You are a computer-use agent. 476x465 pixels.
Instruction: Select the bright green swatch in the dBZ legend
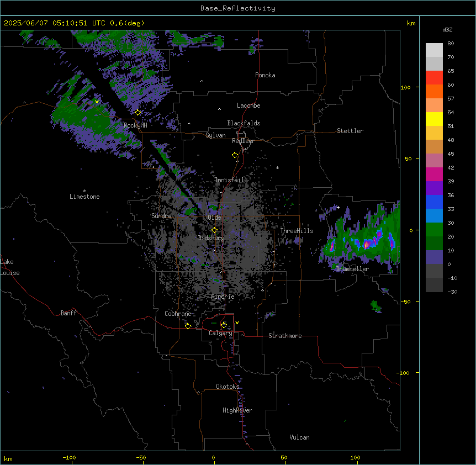pos(434,230)
